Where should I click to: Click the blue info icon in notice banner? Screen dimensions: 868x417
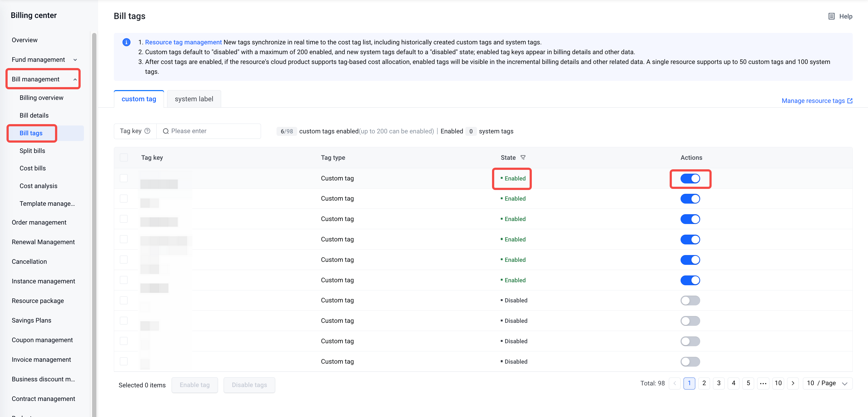click(126, 42)
